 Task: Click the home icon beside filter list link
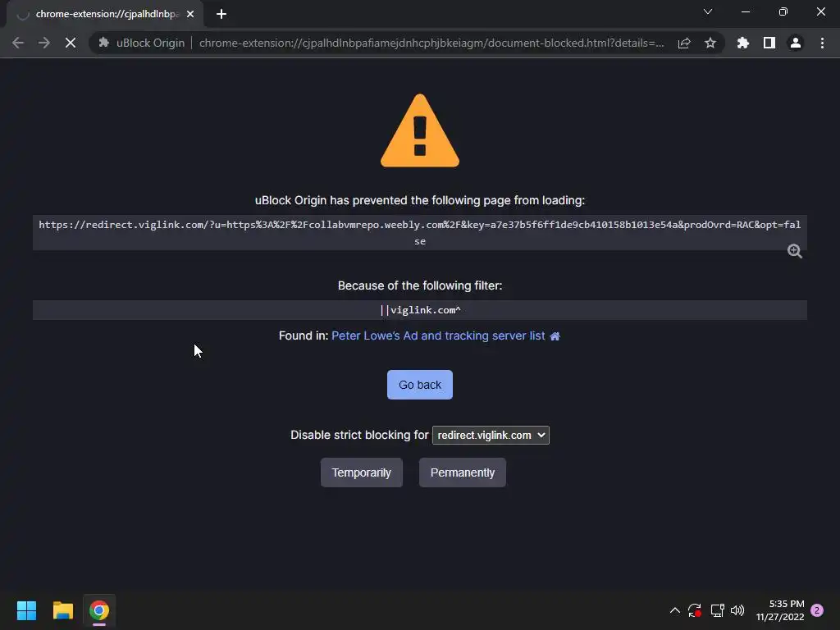555,336
